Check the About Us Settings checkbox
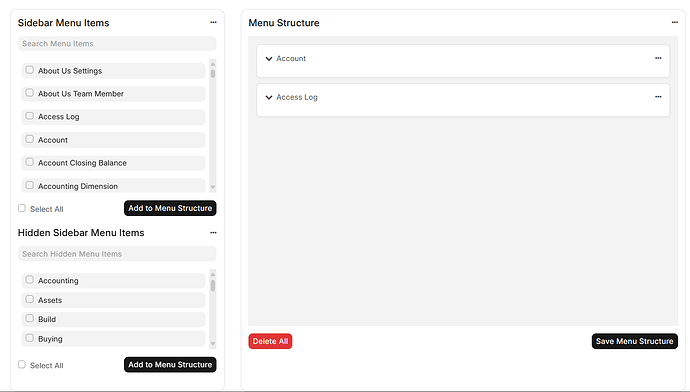The image size is (690, 392). (29, 70)
